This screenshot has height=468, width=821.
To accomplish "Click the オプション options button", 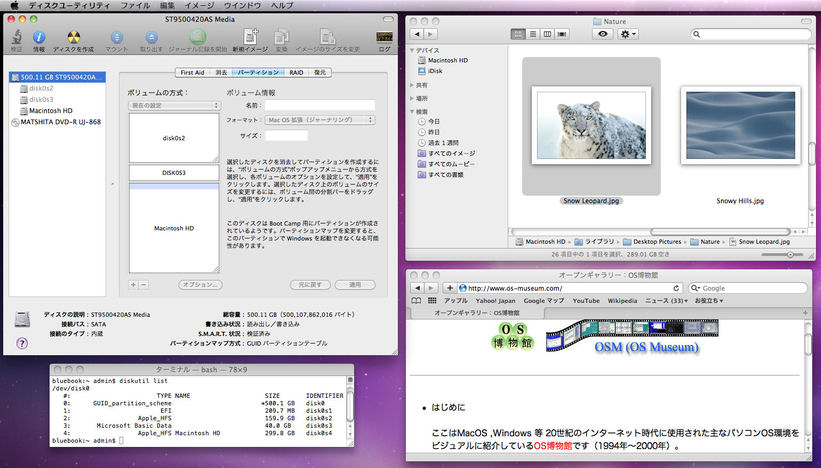I will (x=201, y=285).
